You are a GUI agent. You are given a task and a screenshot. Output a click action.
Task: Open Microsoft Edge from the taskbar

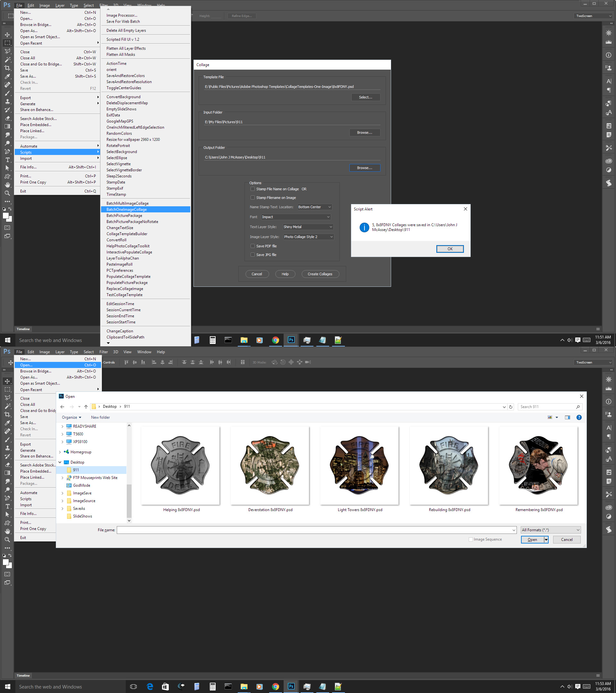tap(150, 687)
